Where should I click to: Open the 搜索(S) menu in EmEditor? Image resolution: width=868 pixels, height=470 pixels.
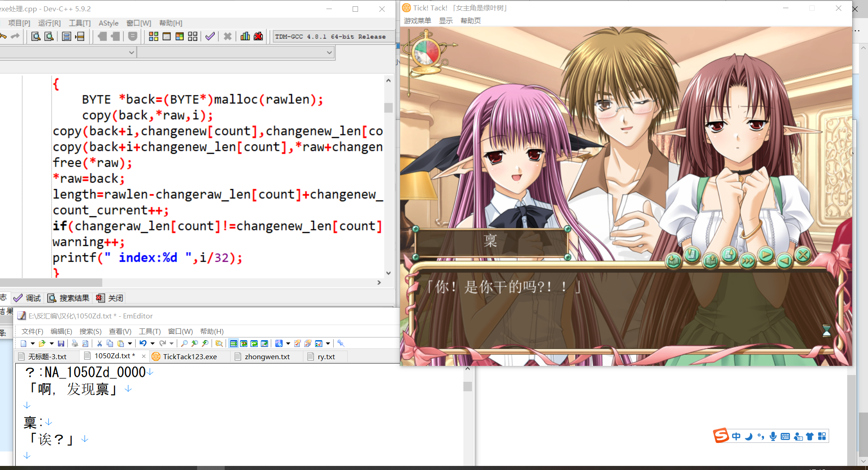click(x=90, y=332)
